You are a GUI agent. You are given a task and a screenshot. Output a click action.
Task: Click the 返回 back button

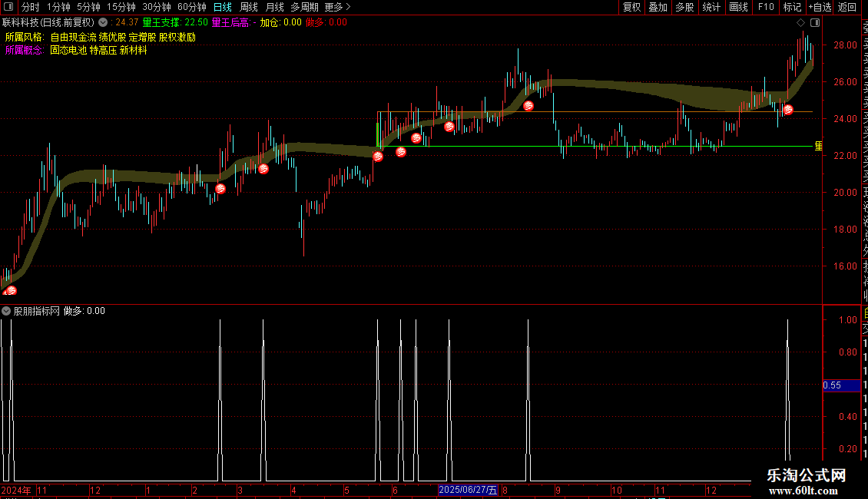(x=847, y=7)
